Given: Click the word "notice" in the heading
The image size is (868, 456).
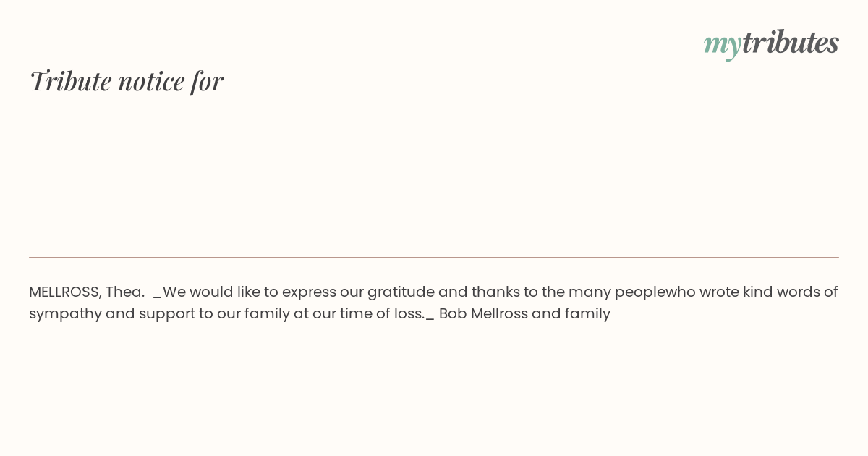Looking at the screenshot, I should pos(151,81).
